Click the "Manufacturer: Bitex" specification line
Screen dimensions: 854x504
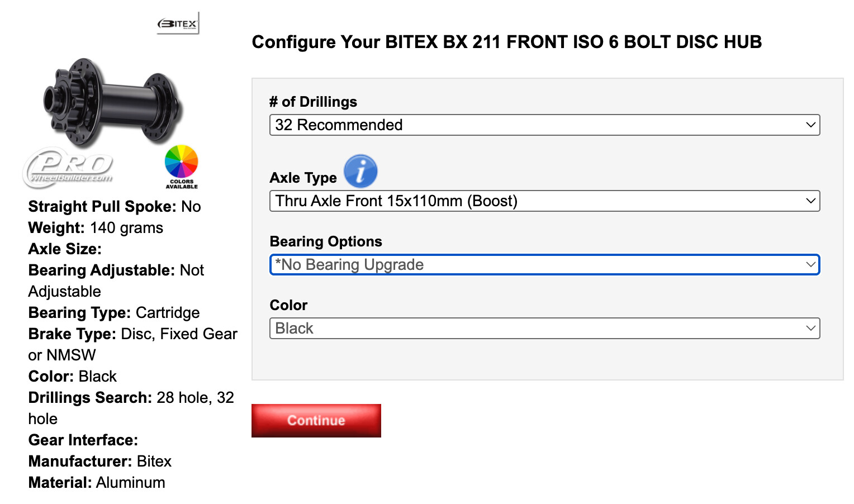click(99, 462)
